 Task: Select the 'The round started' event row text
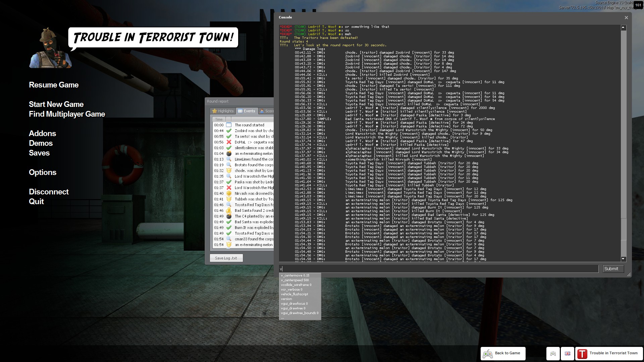(250, 125)
